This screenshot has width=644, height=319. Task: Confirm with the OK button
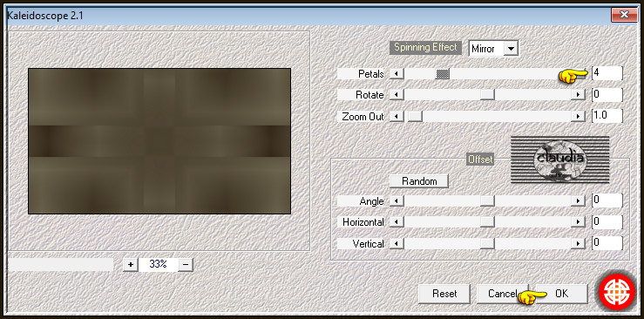[x=561, y=294]
